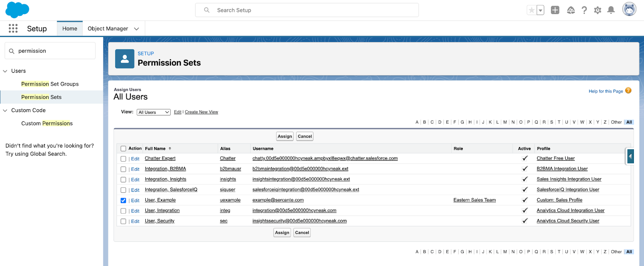Open the User, Security full name link

click(x=160, y=221)
